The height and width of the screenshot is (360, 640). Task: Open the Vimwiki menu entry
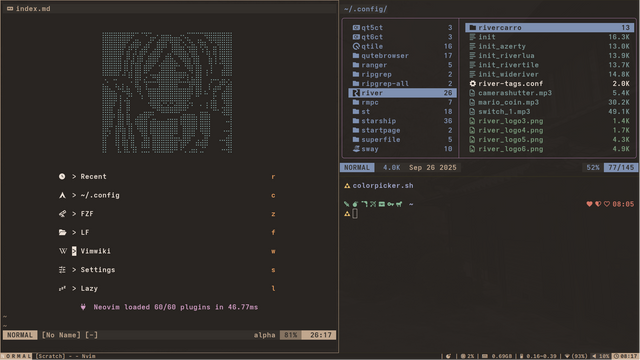(96, 251)
